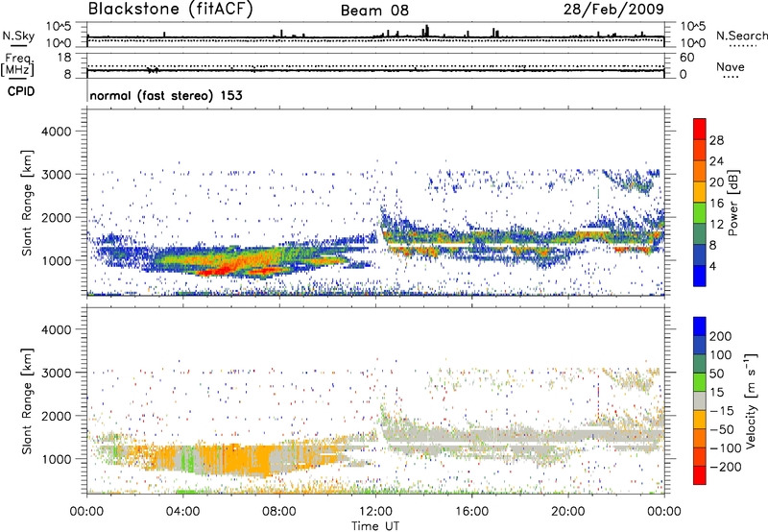Click the 'Time UT' axis label
The width and height of the screenshot is (768, 532).
(375, 525)
